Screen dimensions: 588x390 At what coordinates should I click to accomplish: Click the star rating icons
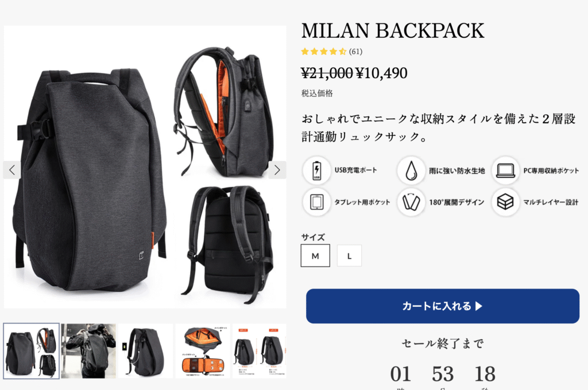click(324, 52)
